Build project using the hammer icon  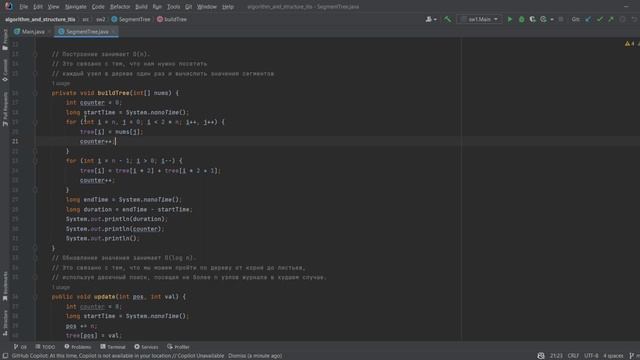(x=448, y=19)
